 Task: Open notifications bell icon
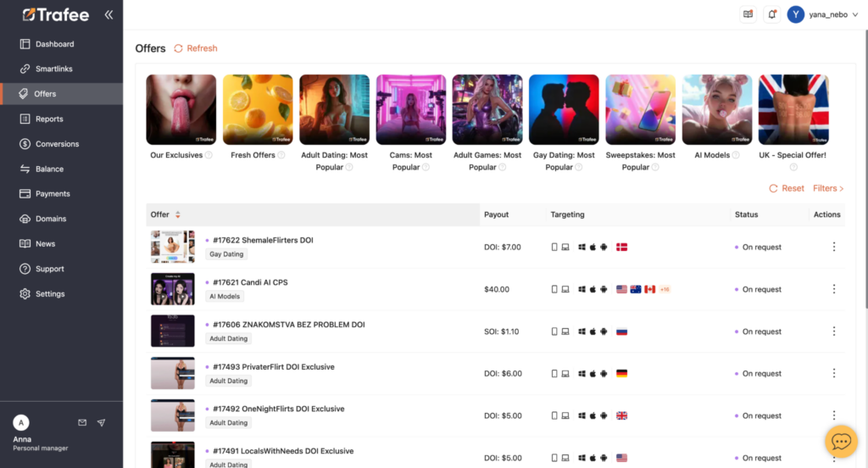coord(771,14)
